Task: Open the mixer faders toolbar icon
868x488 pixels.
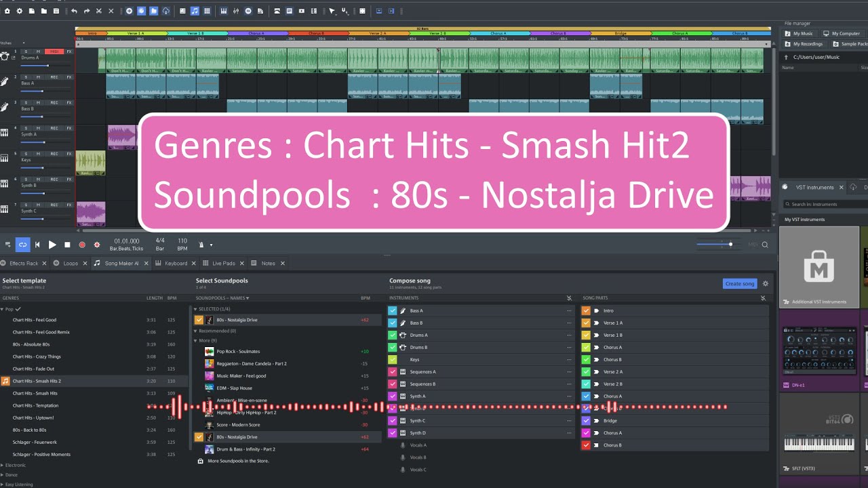Action: (236, 11)
